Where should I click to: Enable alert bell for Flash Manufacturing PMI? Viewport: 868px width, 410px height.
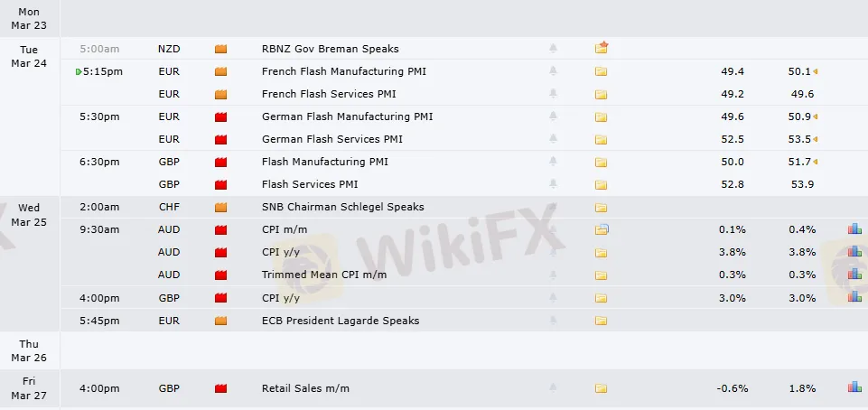(553, 162)
